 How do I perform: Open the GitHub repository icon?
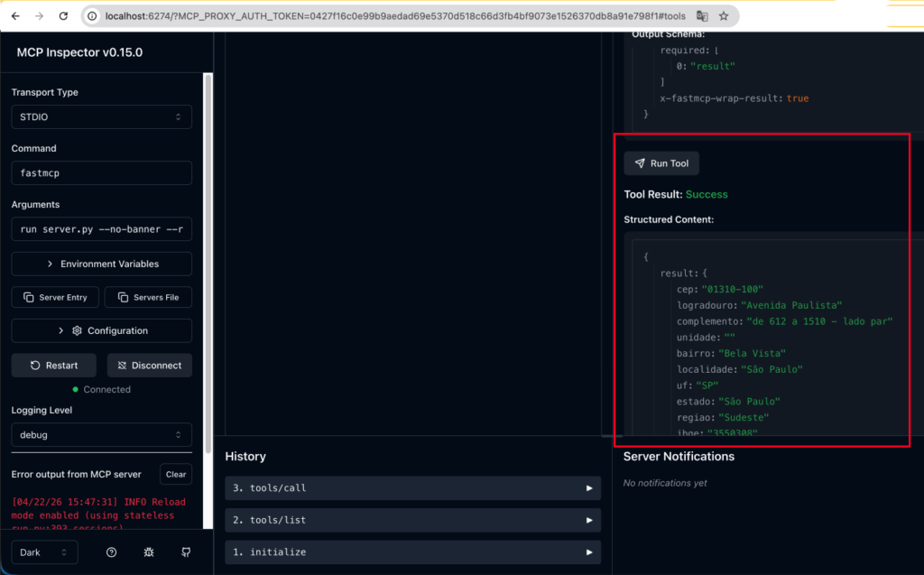click(186, 552)
